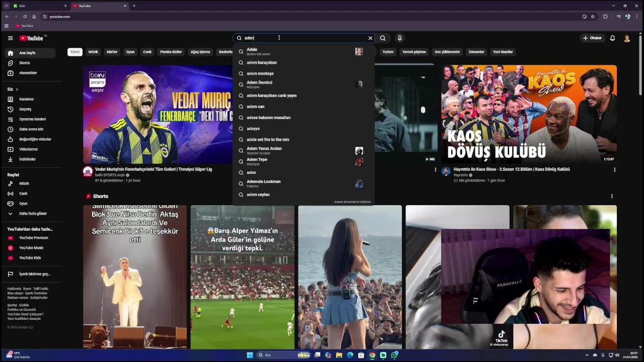Open the YouTube hamburger guide menu
The height and width of the screenshot is (362, 644).
pos(10,38)
